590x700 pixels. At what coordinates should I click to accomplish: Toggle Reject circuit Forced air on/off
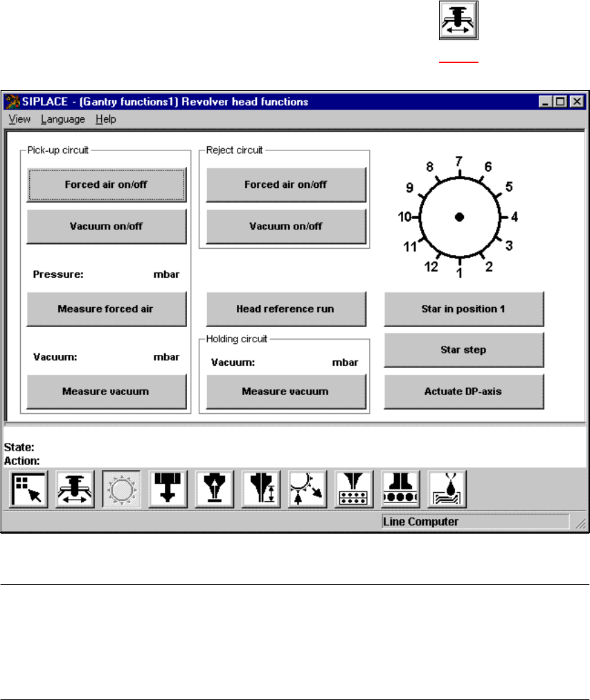[286, 184]
